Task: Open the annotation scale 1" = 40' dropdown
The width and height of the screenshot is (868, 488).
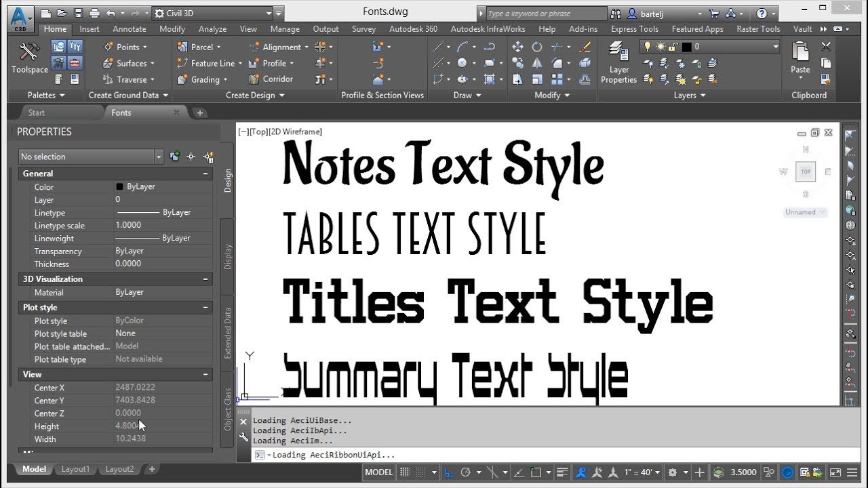Action: (x=642, y=472)
